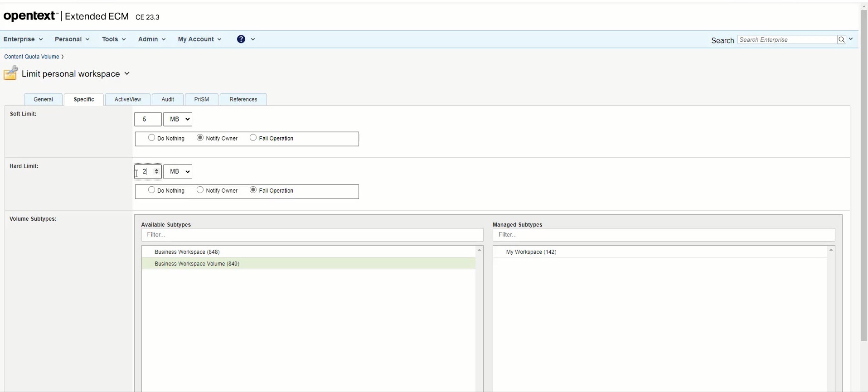Select Notify Owner for Hard Limit

[200, 190]
